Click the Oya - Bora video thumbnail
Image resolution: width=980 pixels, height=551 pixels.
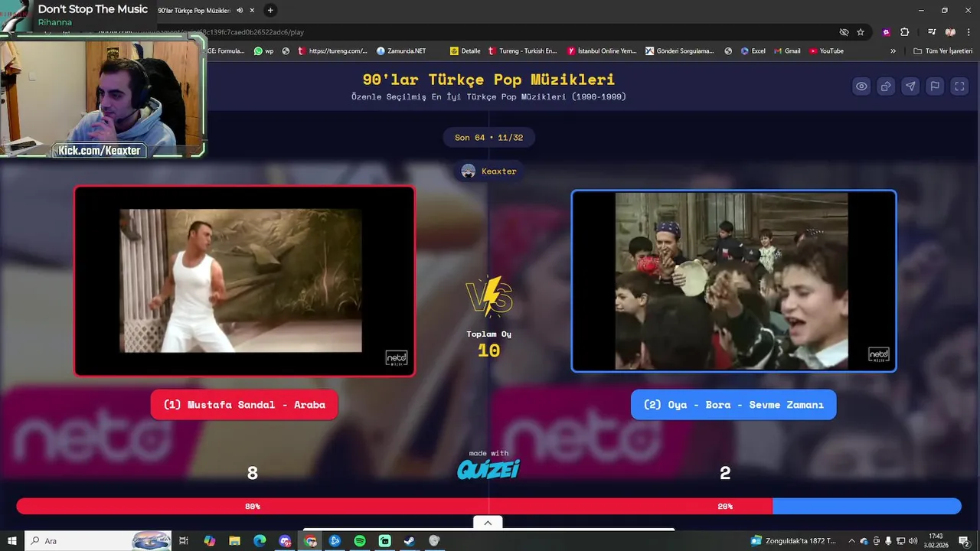coord(733,281)
